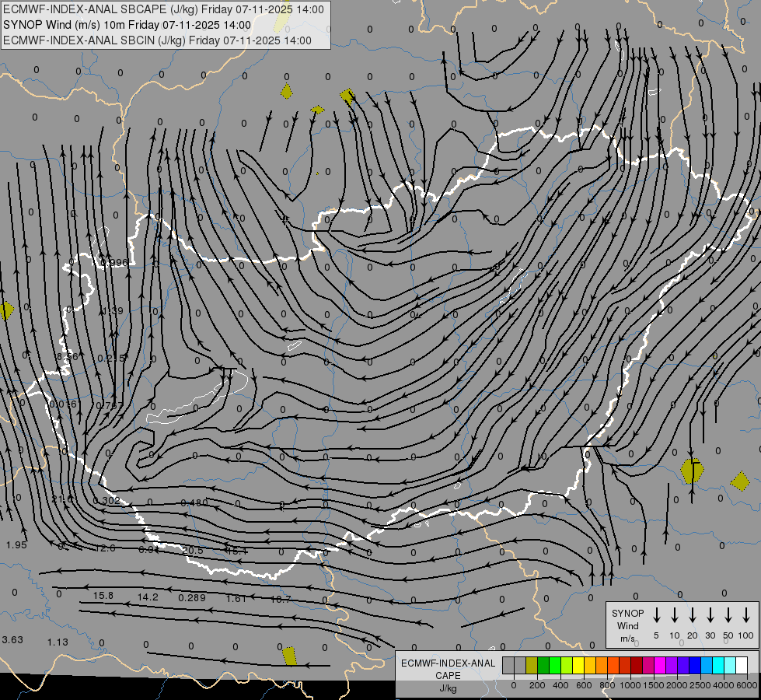Click the 10.7 value on the map
The image size is (761, 700).
pyautogui.click(x=280, y=599)
